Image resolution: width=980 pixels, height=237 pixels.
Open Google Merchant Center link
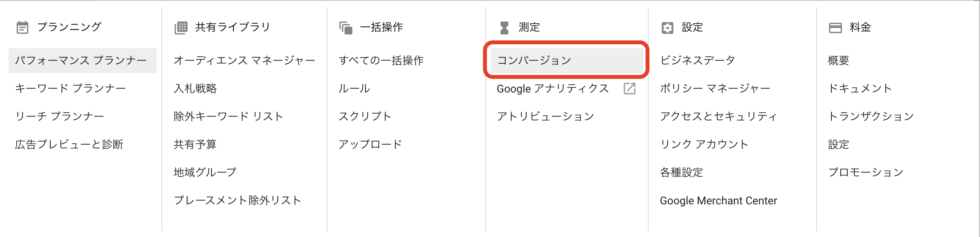[x=719, y=200]
